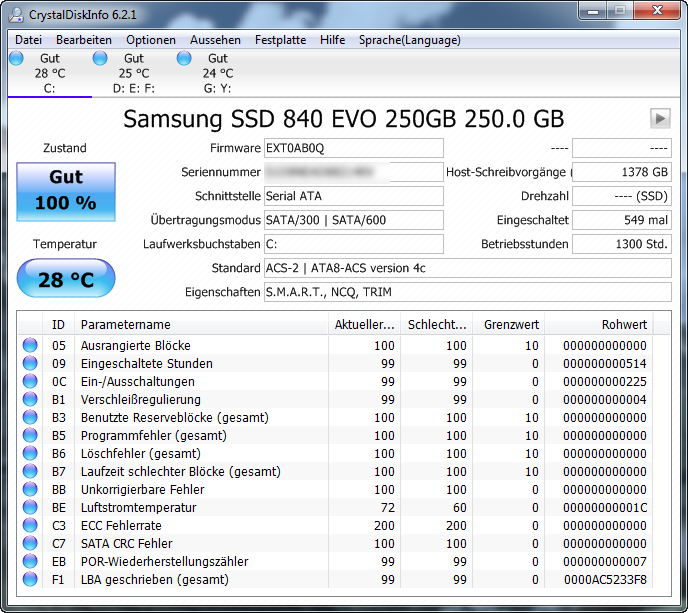Screen dimensions: 688x613
Task: Click the Gut 100 % health status button
Action: coord(66,190)
